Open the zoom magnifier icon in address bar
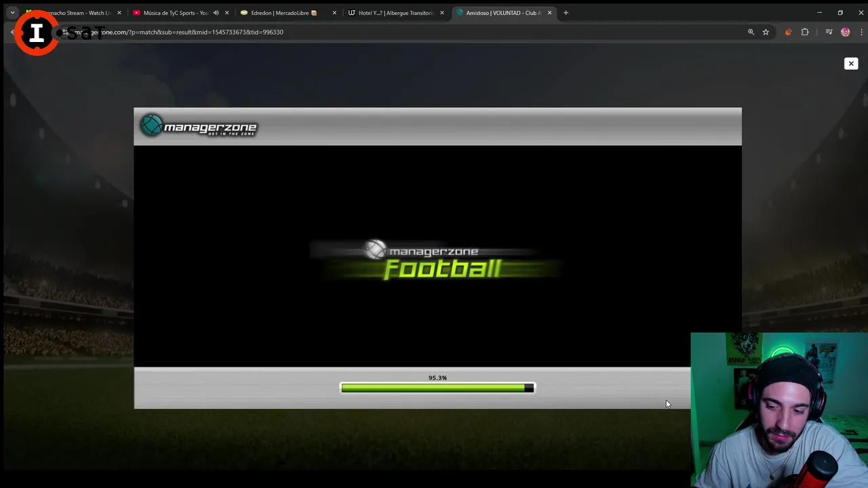868x488 pixels. 751,32
